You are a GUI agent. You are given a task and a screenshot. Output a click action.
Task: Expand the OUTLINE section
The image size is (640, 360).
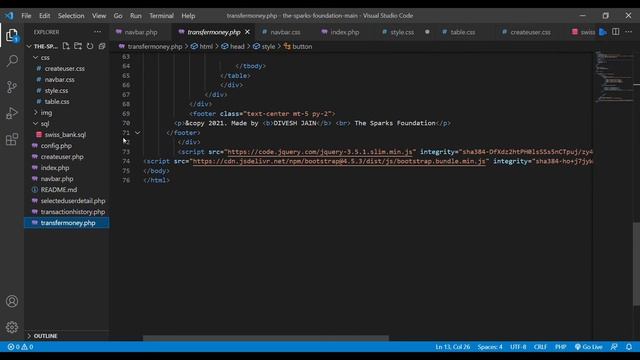[45, 336]
